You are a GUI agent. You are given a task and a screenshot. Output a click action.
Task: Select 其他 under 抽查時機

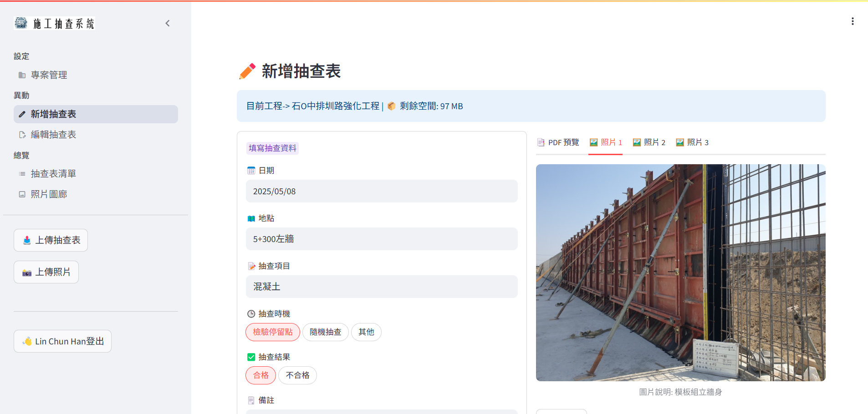click(x=366, y=332)
